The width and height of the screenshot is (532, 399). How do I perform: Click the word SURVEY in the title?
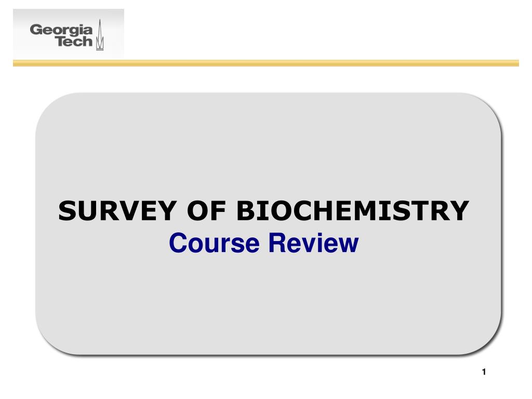(117, 211)
